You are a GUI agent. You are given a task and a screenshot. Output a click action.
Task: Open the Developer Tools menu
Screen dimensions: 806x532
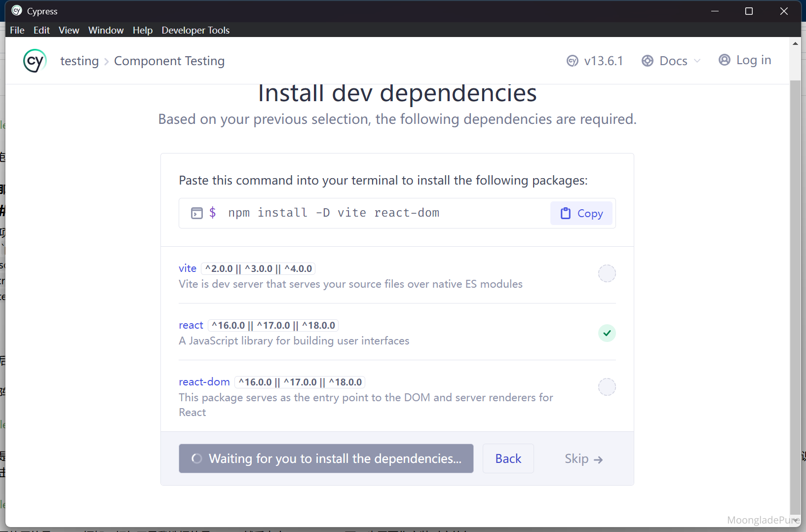pos(195,30)
